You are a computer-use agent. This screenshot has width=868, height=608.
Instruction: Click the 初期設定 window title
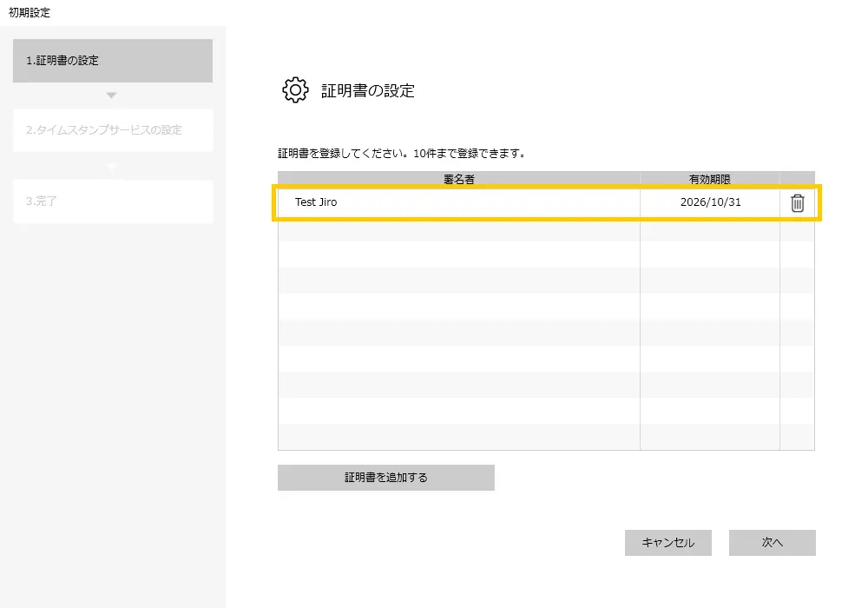30,12
